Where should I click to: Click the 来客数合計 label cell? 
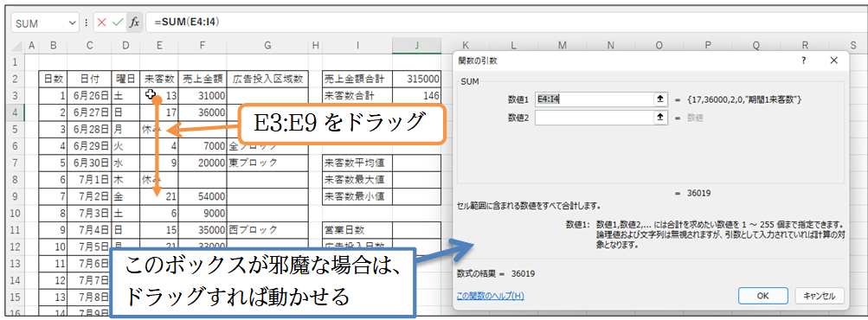[x=357, y=96]
